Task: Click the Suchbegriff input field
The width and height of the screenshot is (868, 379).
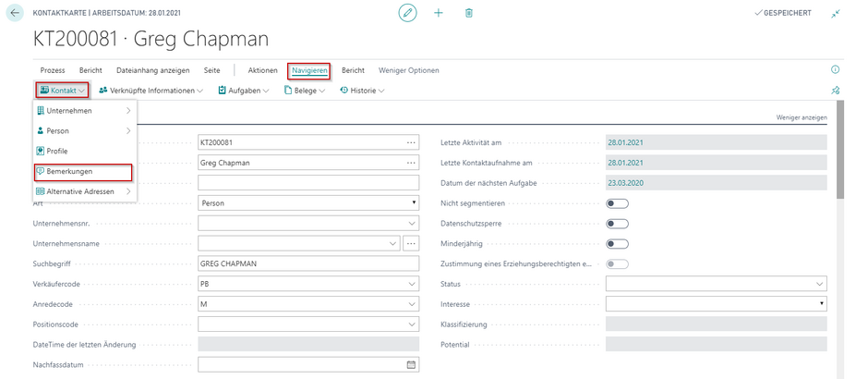Action: pos(307,263)
